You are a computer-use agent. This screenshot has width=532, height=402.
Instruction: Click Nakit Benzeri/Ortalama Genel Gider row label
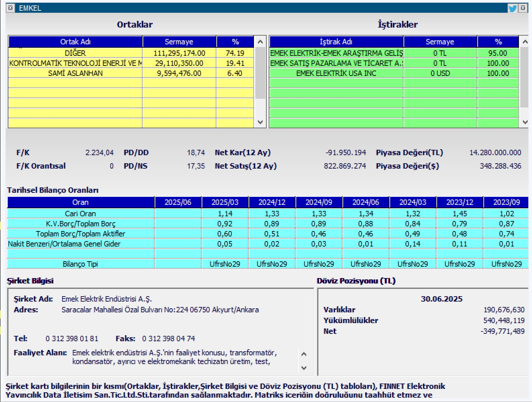(81, 244)
